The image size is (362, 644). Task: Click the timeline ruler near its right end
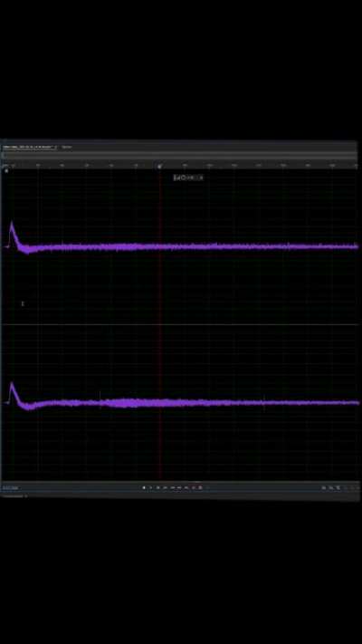[x=332, y=165]
